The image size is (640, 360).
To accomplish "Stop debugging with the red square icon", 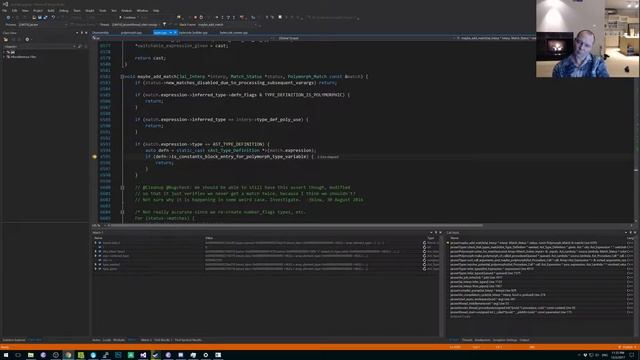I will (x=195, y=17).
